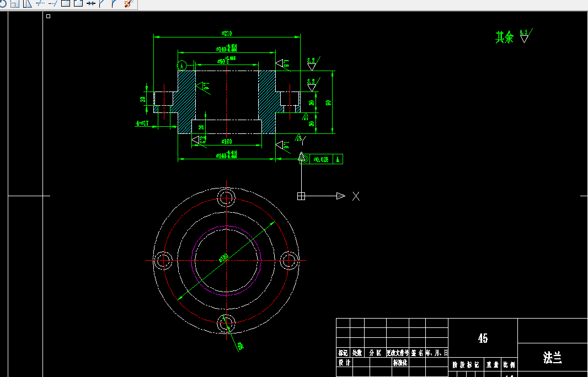Select the Stretch tool icon
Image resolution: width=588 pixels, height=377 pixels.
[x=28, y=3]
